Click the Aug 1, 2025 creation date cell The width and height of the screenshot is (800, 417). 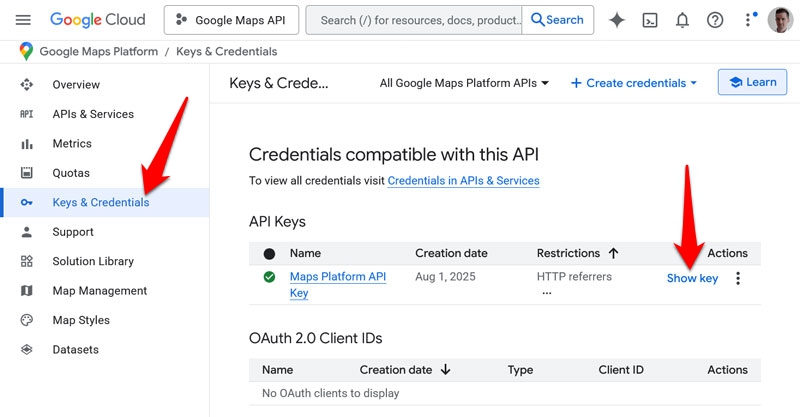tap(445, 277)
